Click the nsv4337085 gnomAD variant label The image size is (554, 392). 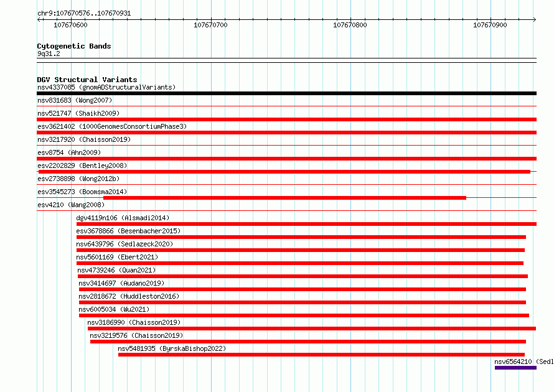point(106,87)
